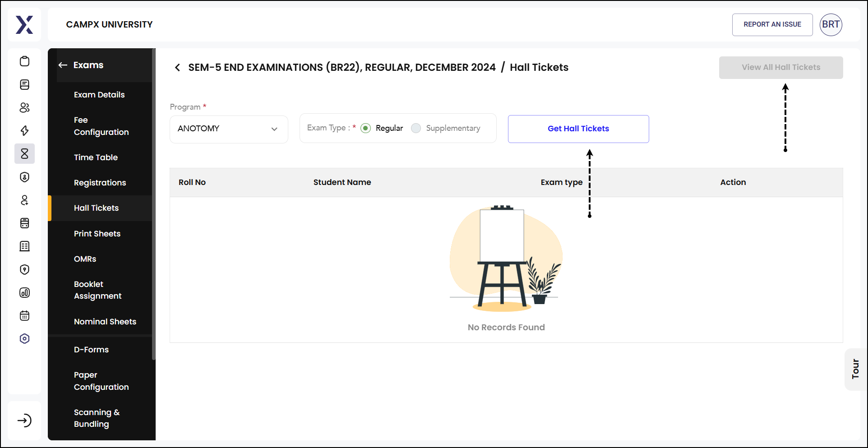868x448 pixels.
Task: Open the document notes icon in rail
Action: coord(25,84)
